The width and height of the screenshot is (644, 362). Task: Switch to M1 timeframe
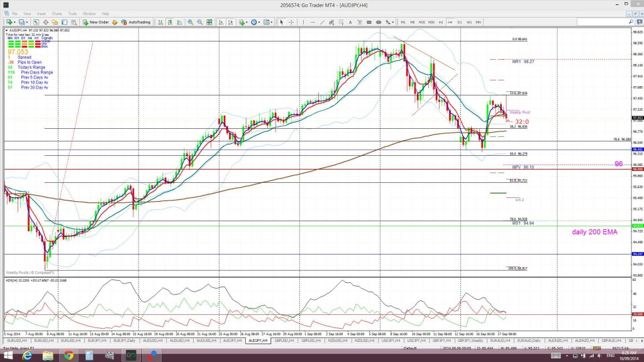pyautogui.click(x=403, y=22)
